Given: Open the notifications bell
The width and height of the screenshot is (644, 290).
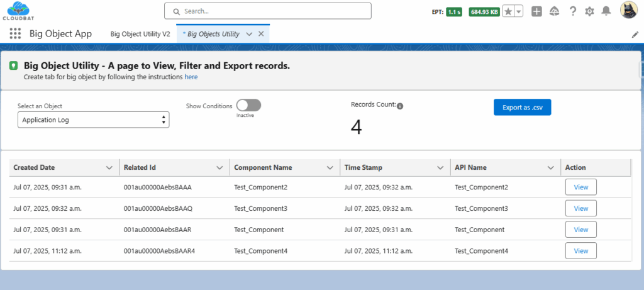Looking at the screenshot, I should pyautogui.click(x=606, y=11).
